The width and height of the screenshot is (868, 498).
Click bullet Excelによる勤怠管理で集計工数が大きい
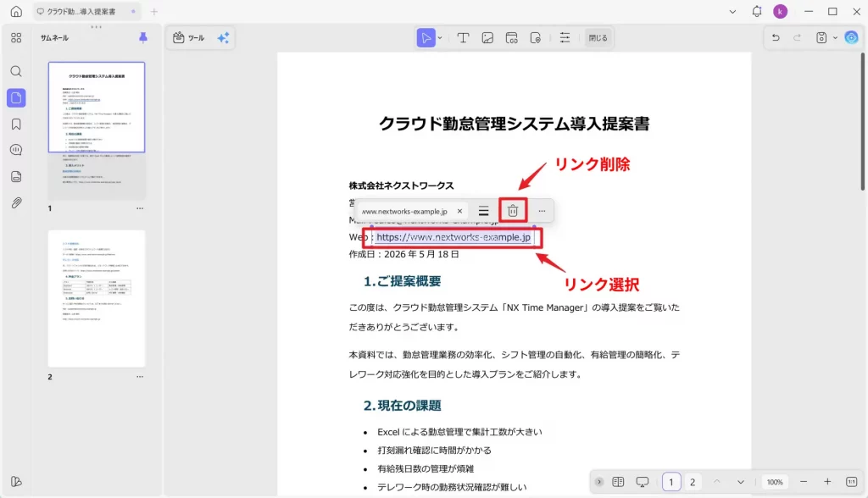459,432
